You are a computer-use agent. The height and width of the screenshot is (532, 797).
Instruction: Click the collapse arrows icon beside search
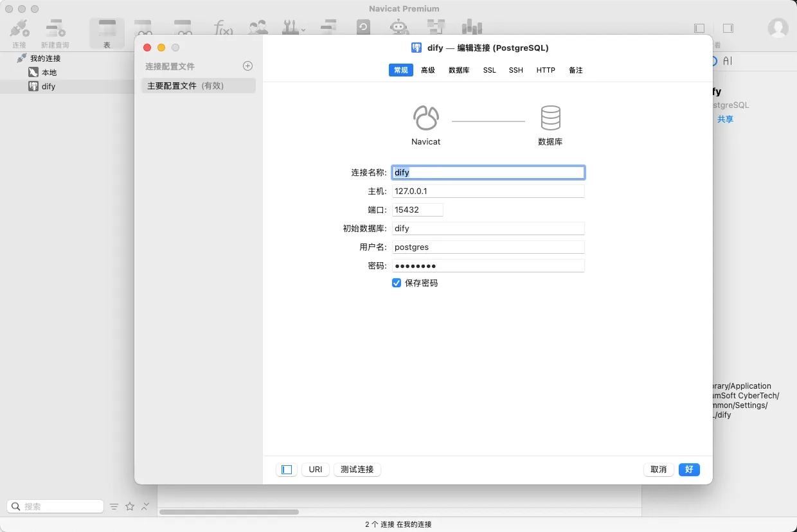point(146,506)
